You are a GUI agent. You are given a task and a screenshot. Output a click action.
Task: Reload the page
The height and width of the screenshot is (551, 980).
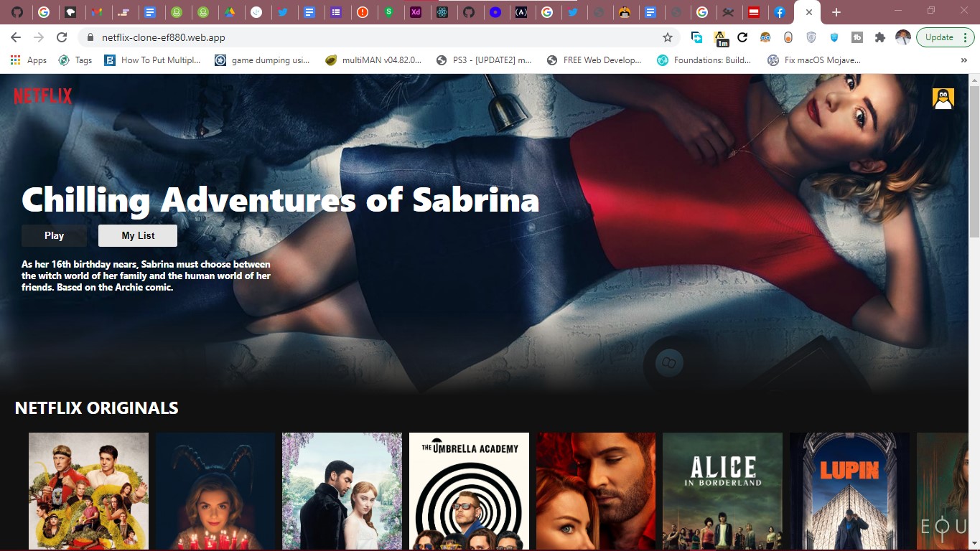coord(62,37)
